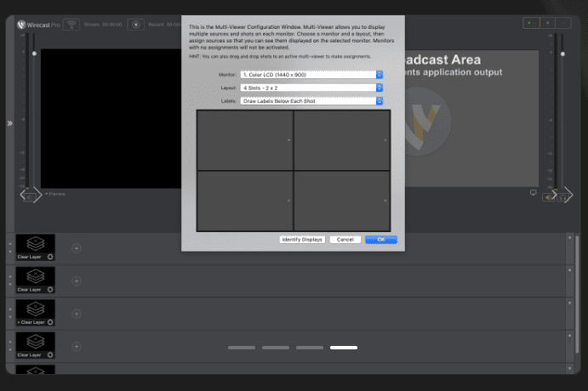Image resolution: width=588 pixels, height=391 pixels.
Task: Click the up arrow beside the second layer
Action: pos(10,276)
